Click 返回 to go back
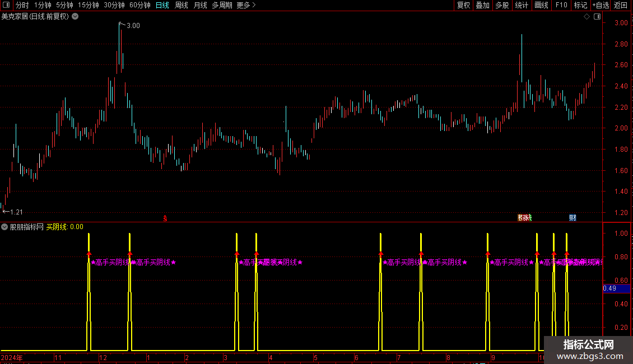The image size is (633, 364). tap(621, 5)
